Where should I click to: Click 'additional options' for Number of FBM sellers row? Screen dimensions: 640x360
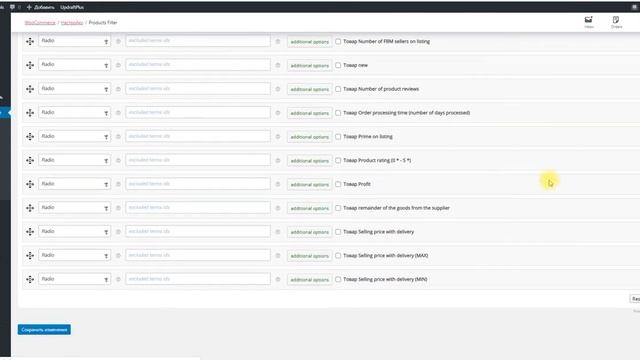[309, 42]
